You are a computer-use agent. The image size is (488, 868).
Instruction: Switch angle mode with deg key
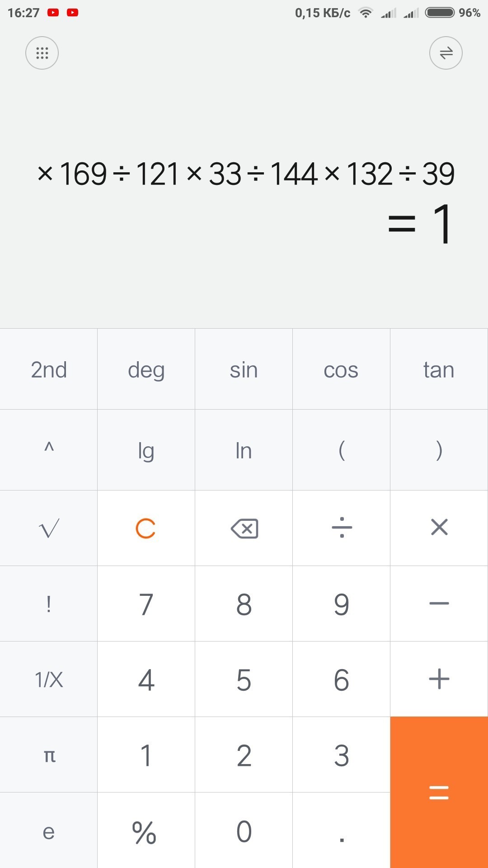point(146,369)
